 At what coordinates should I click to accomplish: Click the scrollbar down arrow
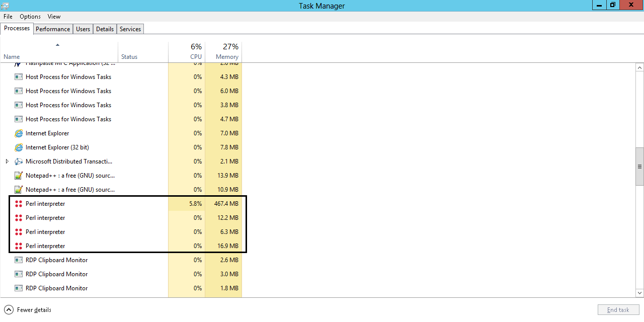pos(639,293)
